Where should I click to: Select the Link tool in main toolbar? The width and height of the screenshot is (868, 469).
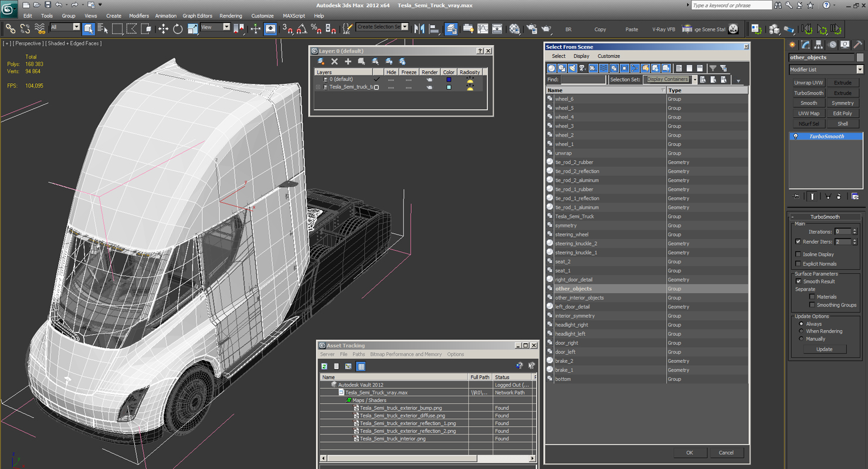[x=10, y=28]
